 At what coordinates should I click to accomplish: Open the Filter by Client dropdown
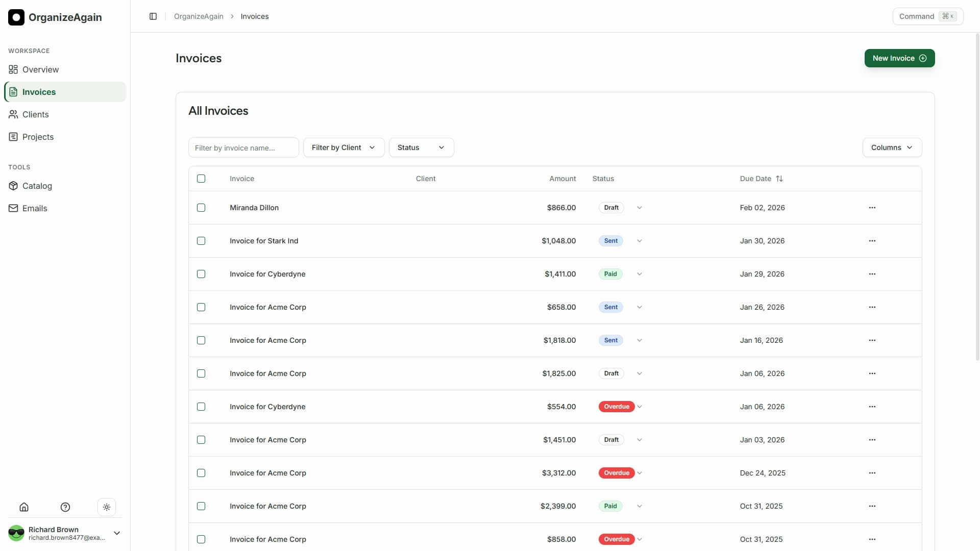pyautogui.click(x=344, y=147)
